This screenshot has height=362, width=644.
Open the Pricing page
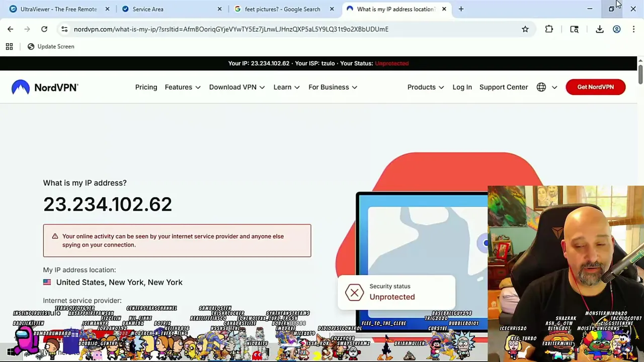click(x=146, y=87)
